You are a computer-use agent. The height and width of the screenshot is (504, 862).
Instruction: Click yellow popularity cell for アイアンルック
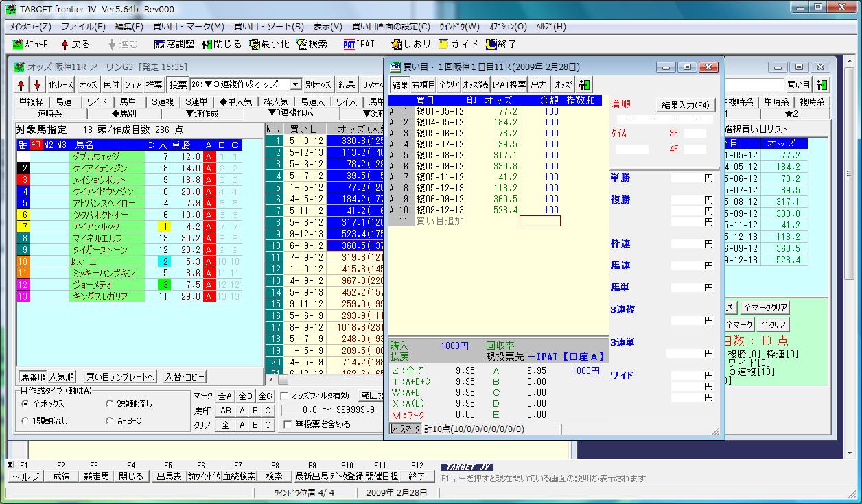point(164,226)
